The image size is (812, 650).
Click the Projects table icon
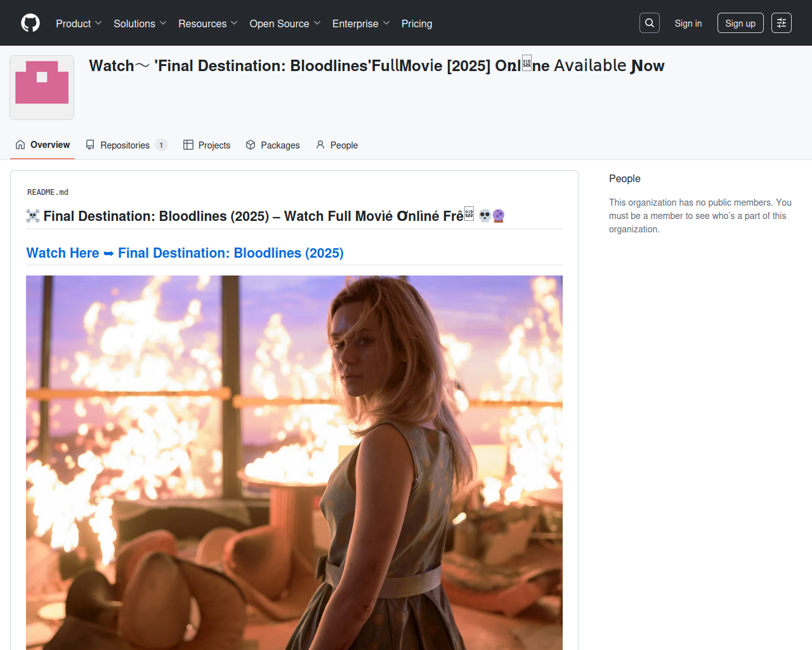[188, 145]
